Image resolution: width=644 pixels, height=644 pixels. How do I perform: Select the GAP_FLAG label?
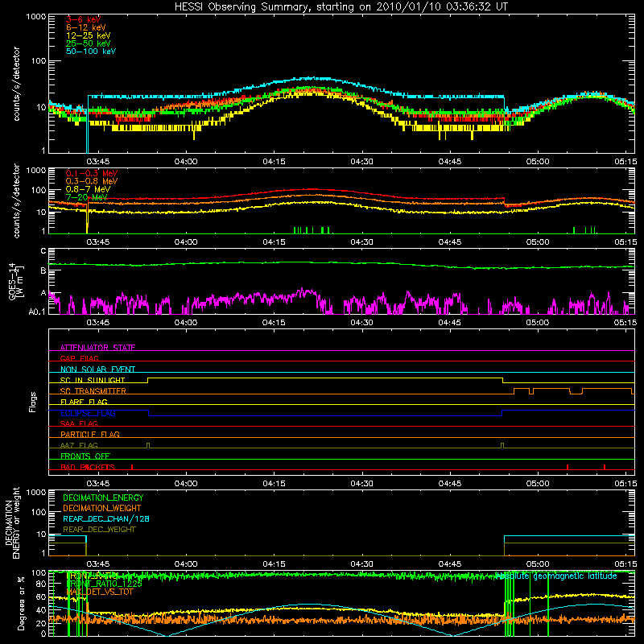(x=79, y=358)
